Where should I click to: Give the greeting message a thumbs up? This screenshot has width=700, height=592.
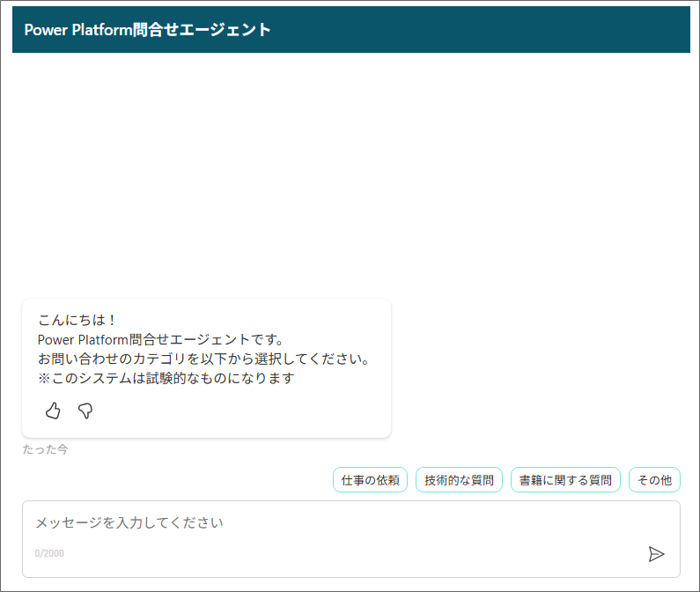pos(53,411)
